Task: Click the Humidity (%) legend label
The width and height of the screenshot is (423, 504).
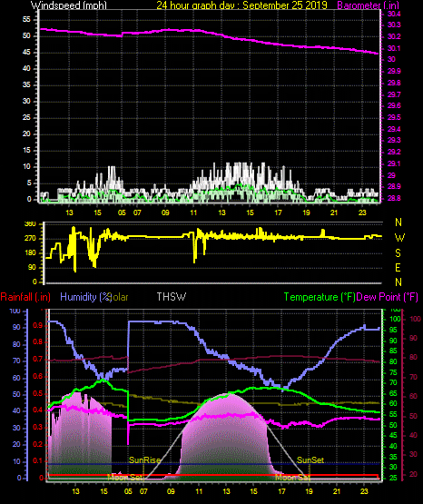Action: click(85, 297)
